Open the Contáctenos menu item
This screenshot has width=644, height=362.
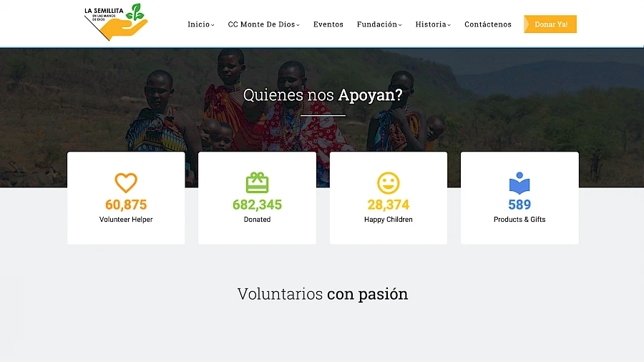pos(488,24)
